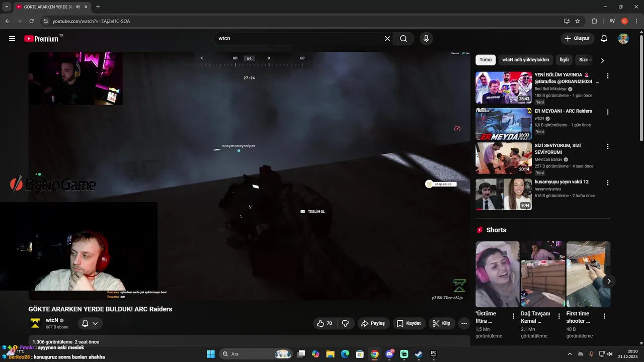Open options for husamyuyu yayın vakti video
644x362 pixels.
(607, 183)
